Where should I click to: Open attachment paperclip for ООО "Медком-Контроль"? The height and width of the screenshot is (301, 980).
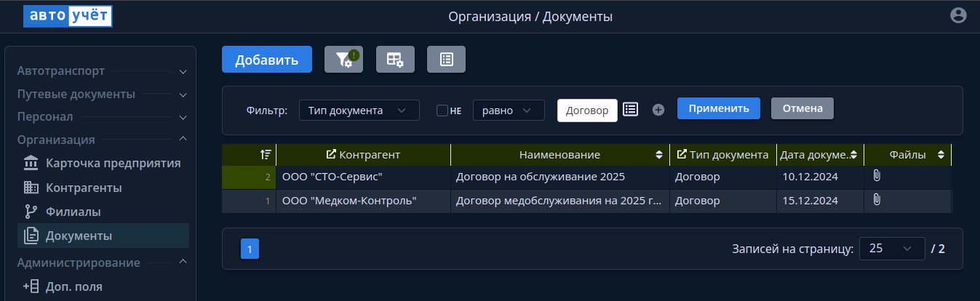pos(877,200)
